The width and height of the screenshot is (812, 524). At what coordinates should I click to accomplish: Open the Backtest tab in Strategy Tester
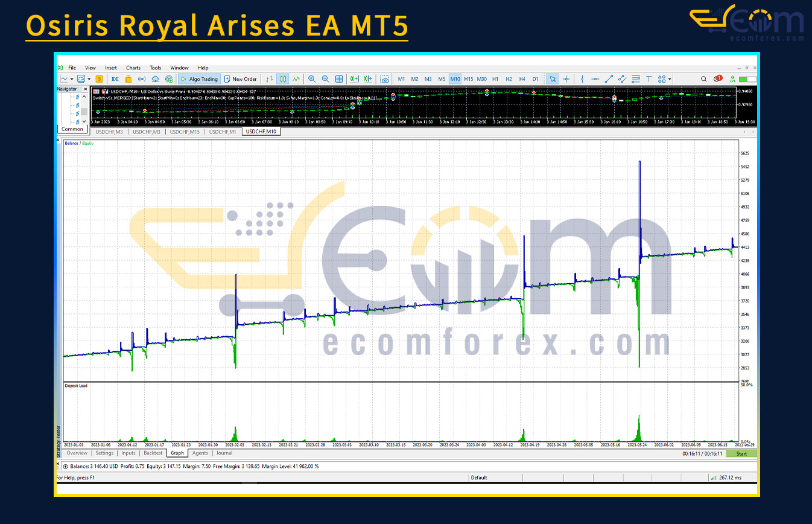point(153,453)
